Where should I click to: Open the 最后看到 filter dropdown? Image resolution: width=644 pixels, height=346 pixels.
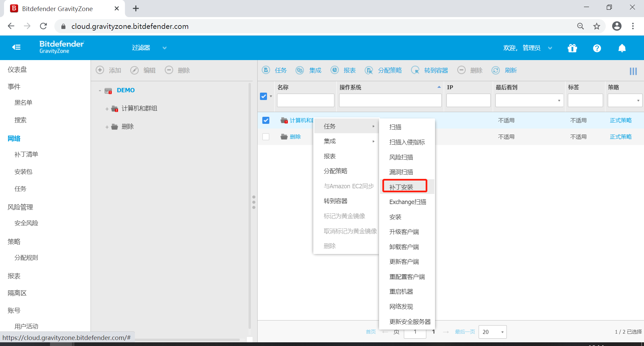[x=529, y=100]
